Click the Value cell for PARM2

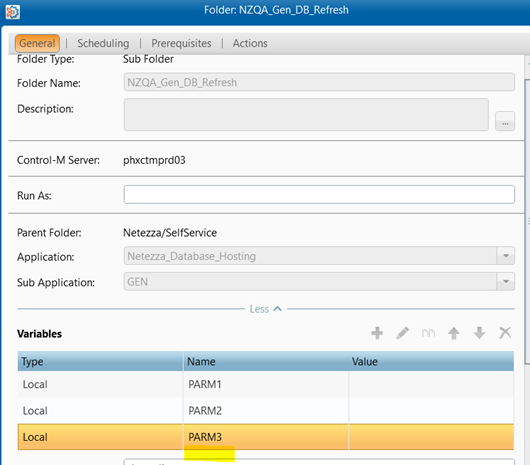tap(431, 411)
